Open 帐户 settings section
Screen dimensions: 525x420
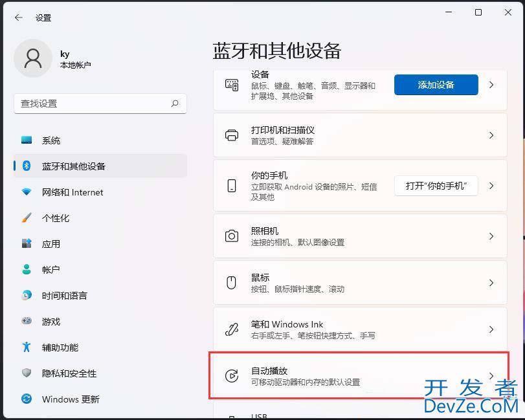100,269
